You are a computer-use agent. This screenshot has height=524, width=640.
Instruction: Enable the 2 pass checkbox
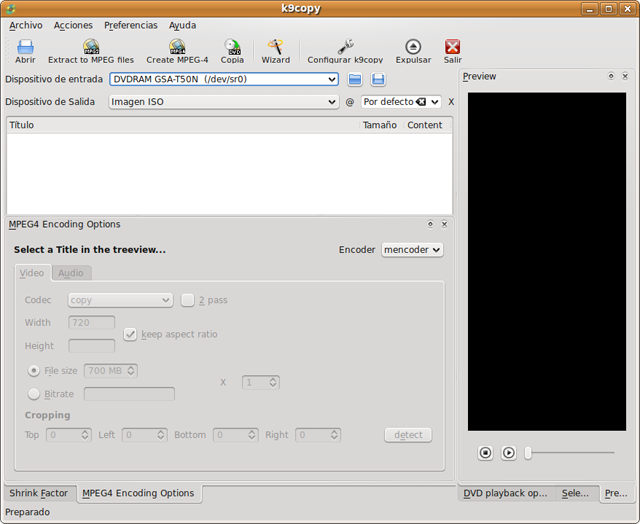coord(188,300)
